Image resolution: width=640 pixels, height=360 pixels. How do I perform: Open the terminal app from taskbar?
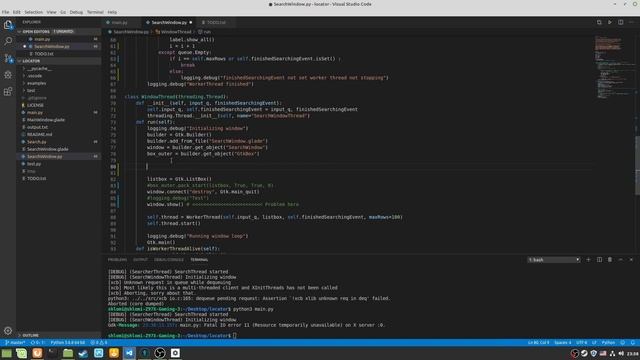click(x=52, y=353)
